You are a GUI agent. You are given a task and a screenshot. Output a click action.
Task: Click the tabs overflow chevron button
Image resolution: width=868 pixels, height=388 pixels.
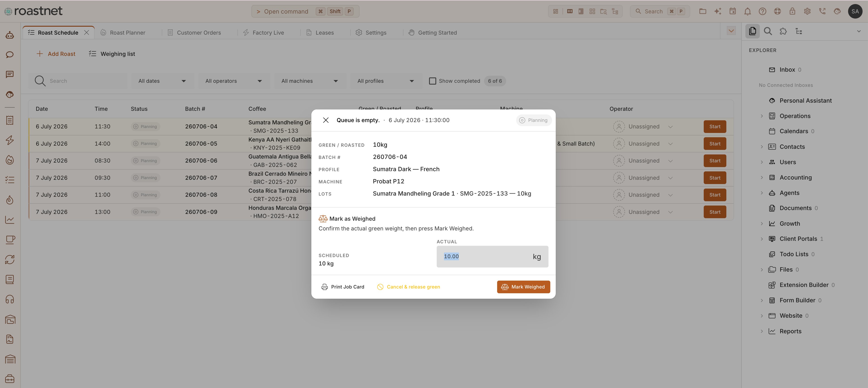tap(731, 31)
